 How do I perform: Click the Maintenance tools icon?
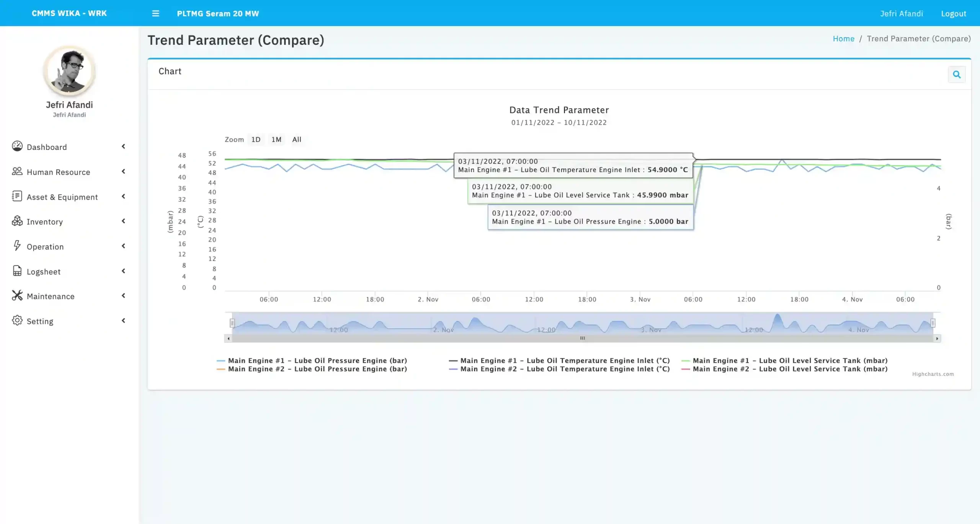(x=17, y=296)
